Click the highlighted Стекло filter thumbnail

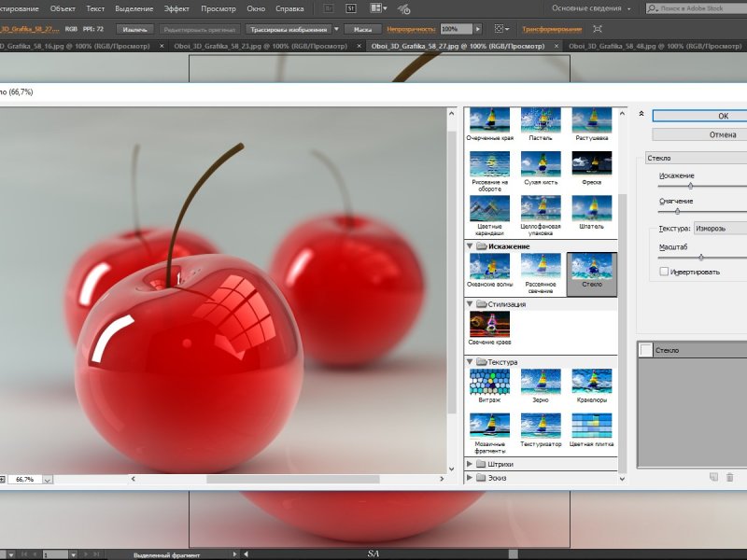click(592, 274)
